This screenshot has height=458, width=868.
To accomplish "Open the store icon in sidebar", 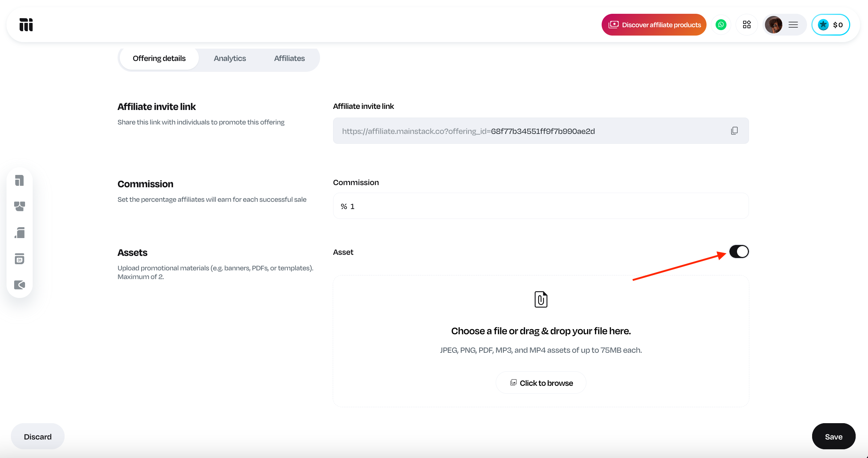I will click(20, 206).
